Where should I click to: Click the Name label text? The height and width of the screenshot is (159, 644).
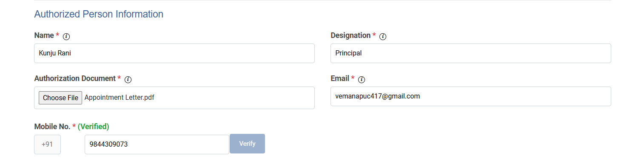[44, 35]
